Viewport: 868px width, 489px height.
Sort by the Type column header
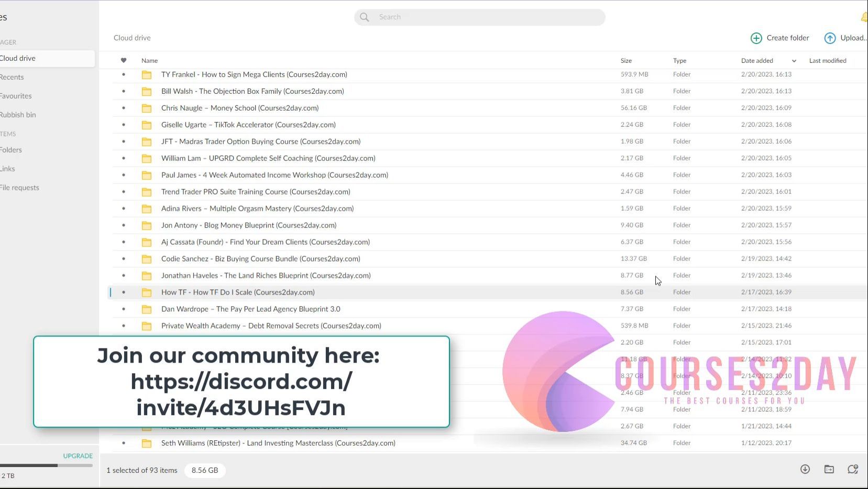pyautogui.click(x=679, y=61)
